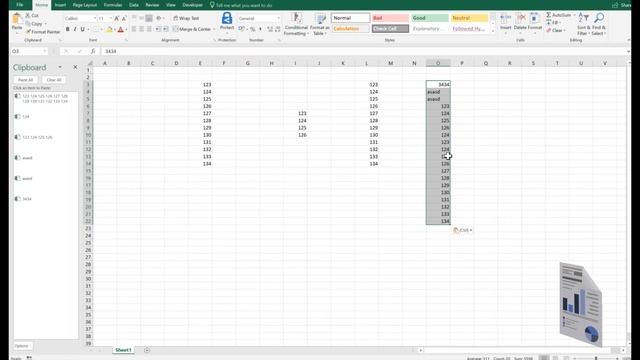
Task: Click the Insert Function fx icon
Action: pos(93,51)
